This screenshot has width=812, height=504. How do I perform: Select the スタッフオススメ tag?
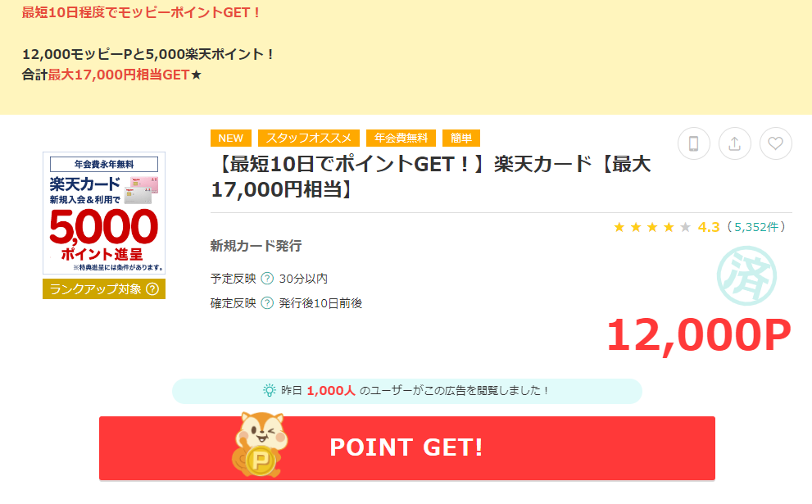pyautogui.click(x=309, y=138)
